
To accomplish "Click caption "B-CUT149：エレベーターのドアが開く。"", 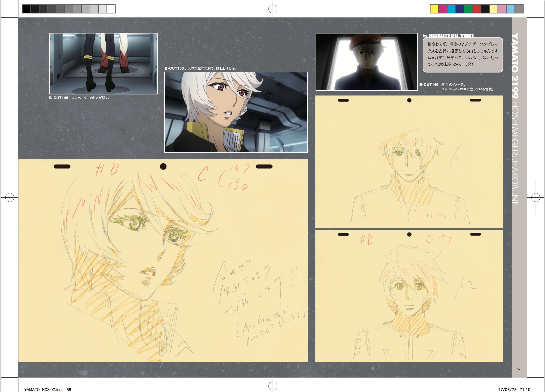I will click(80, 98).
